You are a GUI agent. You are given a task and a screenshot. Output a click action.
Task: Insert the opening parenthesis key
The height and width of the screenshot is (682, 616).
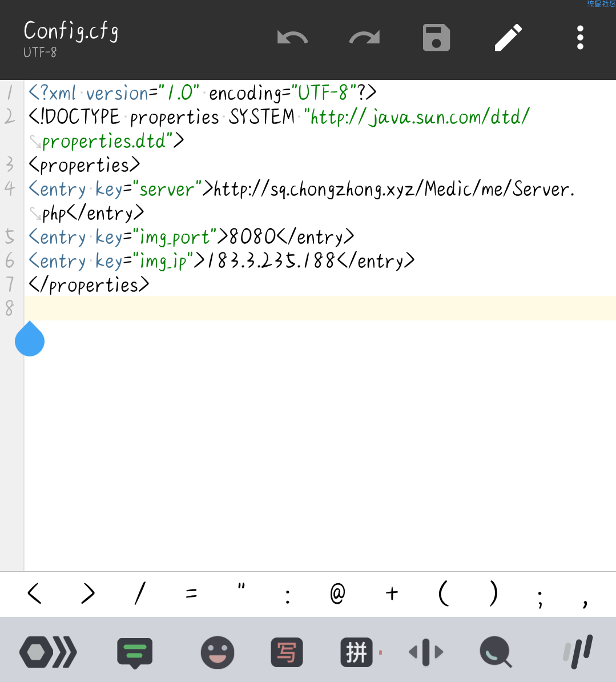tap(444, 593)
